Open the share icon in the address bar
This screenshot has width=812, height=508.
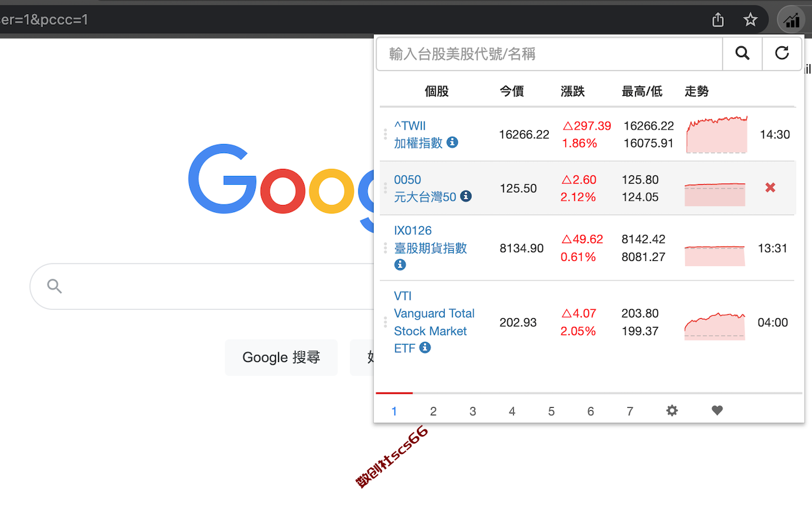[718, 20]
